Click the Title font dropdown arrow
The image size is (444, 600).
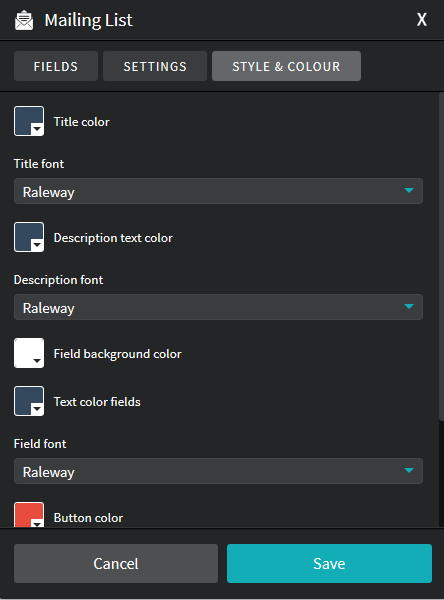(409, 191)
